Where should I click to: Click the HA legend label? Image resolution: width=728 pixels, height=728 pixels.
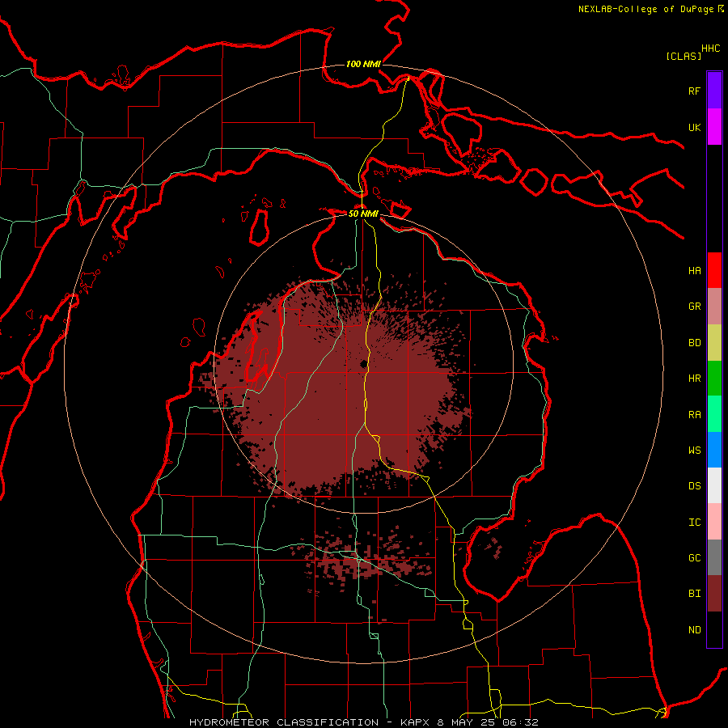[x=694, y=270]
